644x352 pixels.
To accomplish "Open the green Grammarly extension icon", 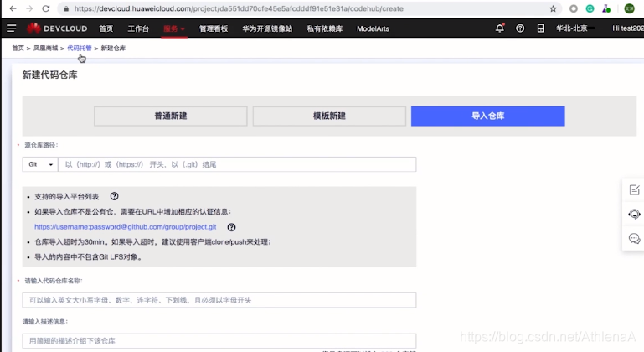I will coord(590,8).
